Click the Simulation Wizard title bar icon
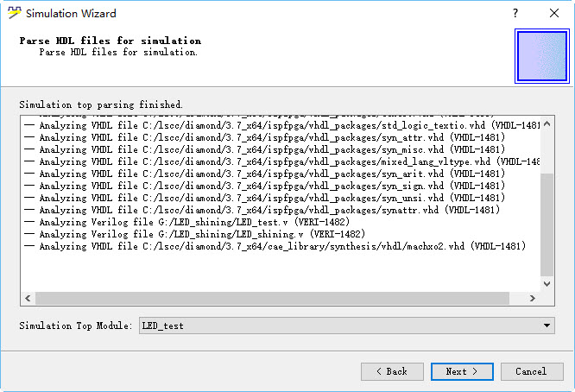The width and height of the screenshot is (575, 392). tap(15, 13)
